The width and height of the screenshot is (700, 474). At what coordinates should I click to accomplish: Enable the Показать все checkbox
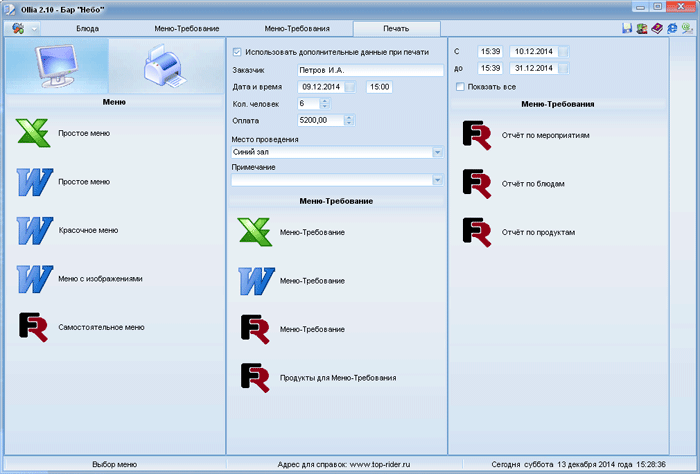pyautogui.click(x=460, y=87)
